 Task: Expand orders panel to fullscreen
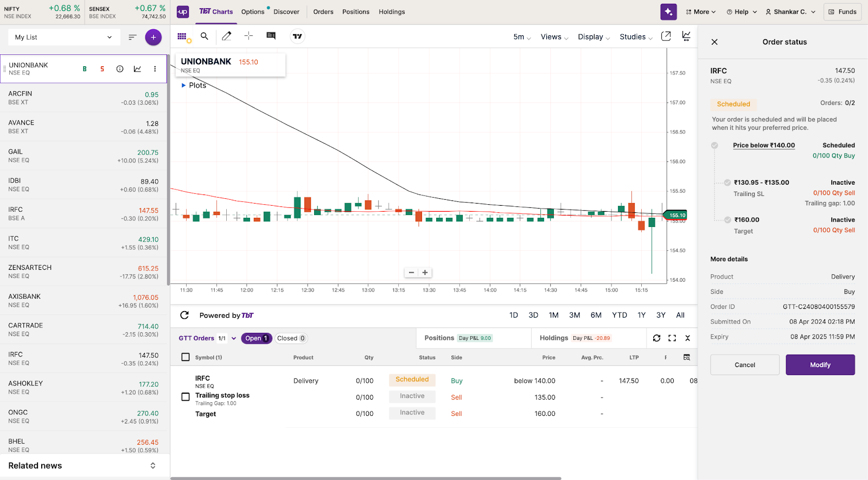point(672,338)
